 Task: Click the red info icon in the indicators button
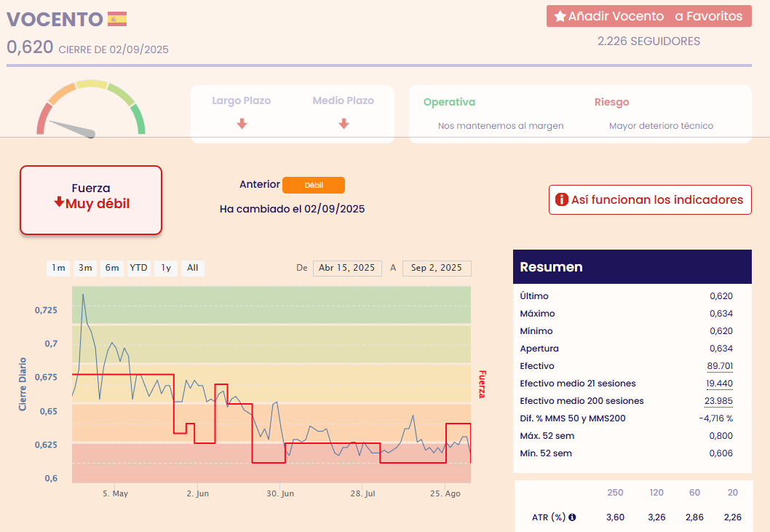click(x=561, y=199)
